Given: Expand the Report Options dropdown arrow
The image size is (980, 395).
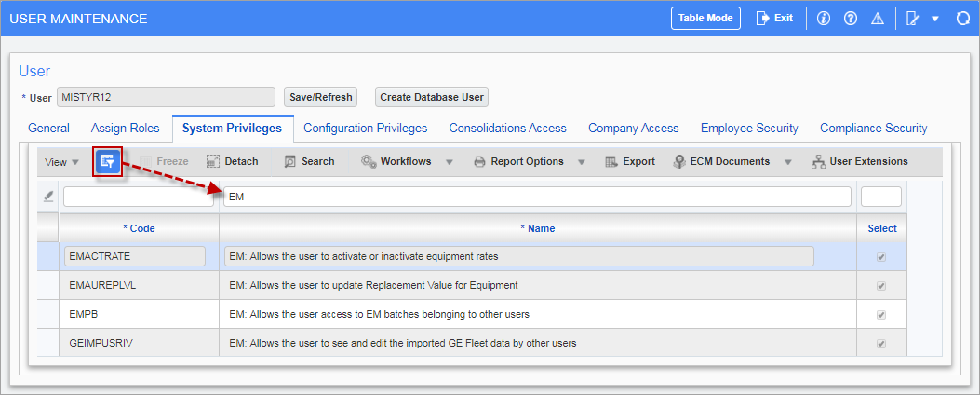Looking at the screenshot, I should [x=581, y=162].
